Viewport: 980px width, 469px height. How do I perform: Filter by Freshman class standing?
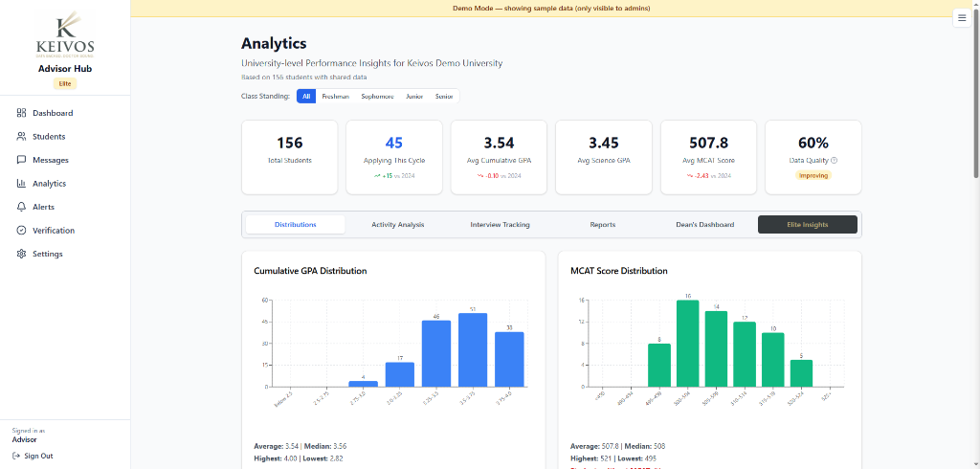click(336, 97)
